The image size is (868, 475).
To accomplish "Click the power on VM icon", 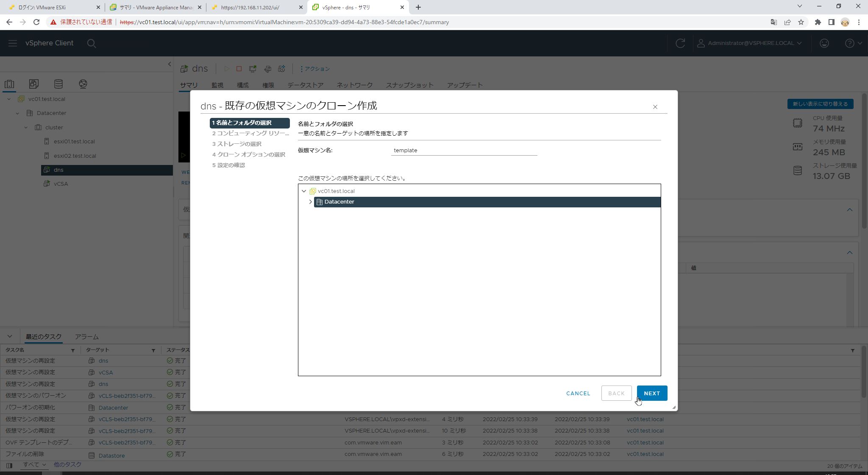I will coord(227,69).
